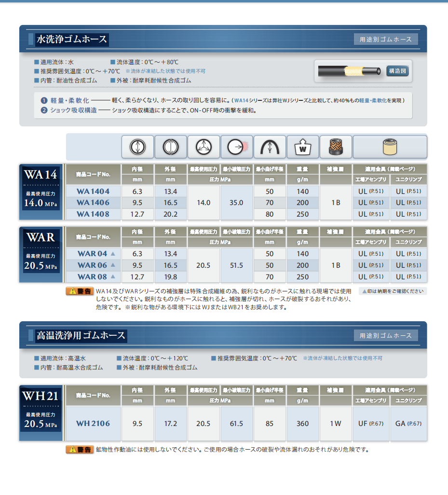The height and width of the screenshot is (495, 448).
Task: Click the outer diameter icon
Action: coord(171,147)
